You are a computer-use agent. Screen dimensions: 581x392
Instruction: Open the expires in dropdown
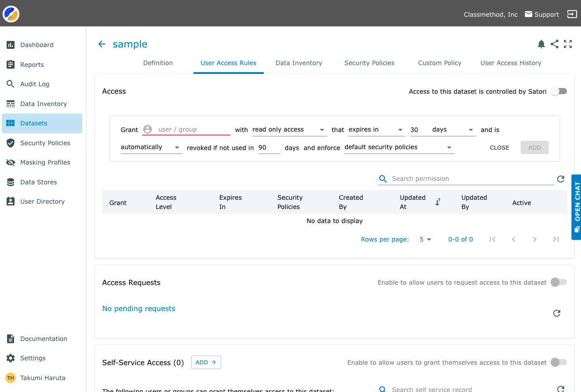click(400, 129)
